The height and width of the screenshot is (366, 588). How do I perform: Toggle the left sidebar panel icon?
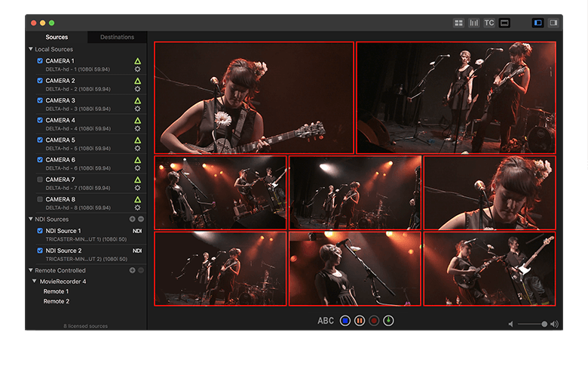[537, 23]
